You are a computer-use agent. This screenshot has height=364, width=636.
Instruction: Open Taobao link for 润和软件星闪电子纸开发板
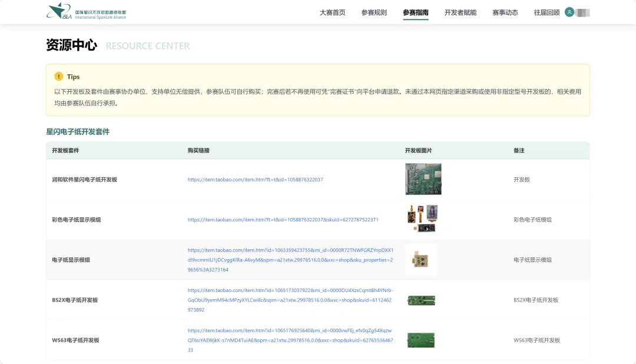[x=255, y=180]
